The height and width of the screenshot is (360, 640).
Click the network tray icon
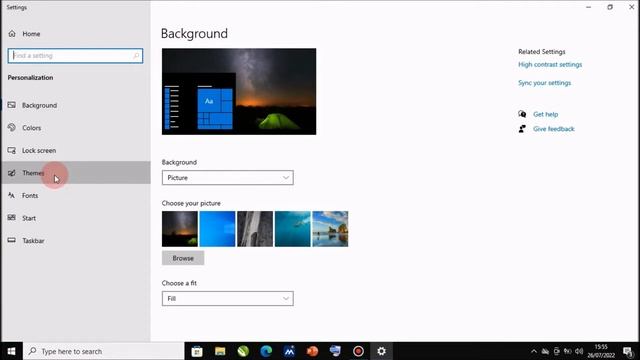pyautogui.click(x=568, y=351)
